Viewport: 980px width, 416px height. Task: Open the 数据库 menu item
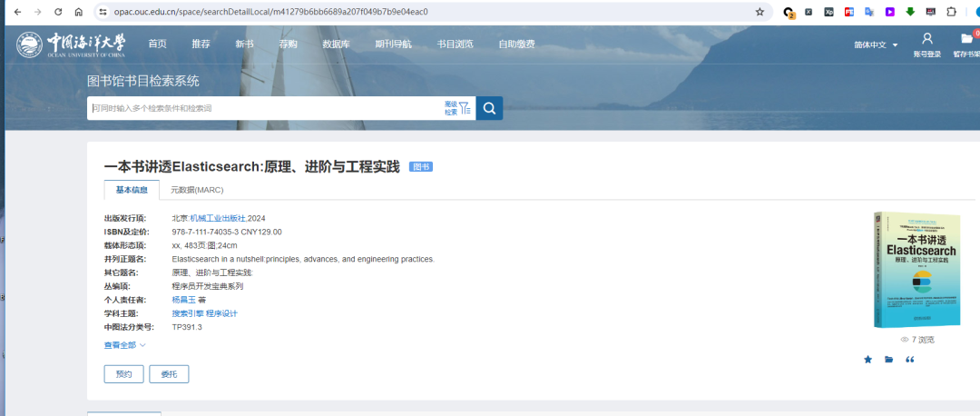(337, 44)
